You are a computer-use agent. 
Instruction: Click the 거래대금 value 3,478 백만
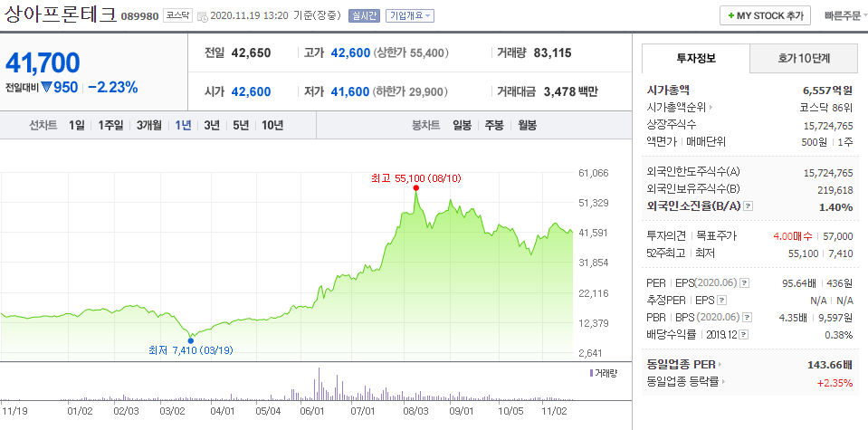pyautogui.click(x=571, y=91)
